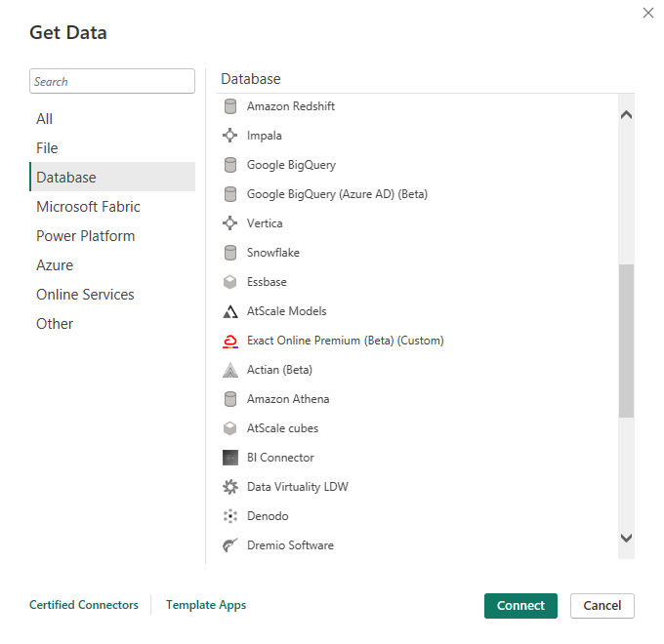Click the Amazon Redshift database icon

coord(230,106)
